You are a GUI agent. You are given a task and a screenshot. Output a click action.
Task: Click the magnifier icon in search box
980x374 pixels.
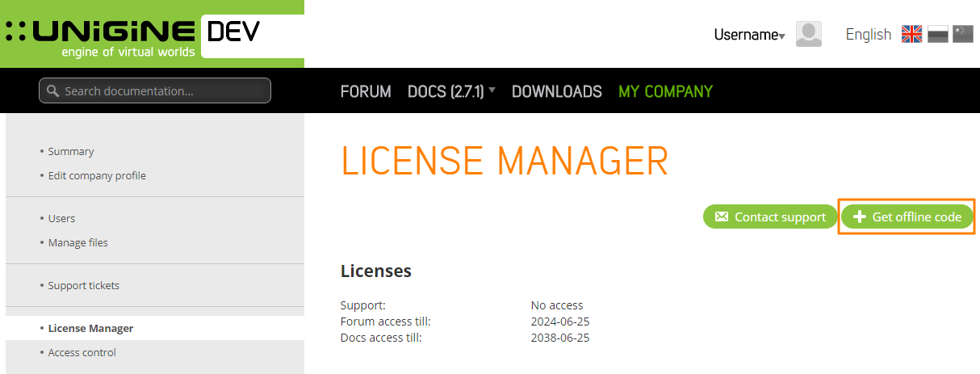pyautogui.click(x=53, y=91)
